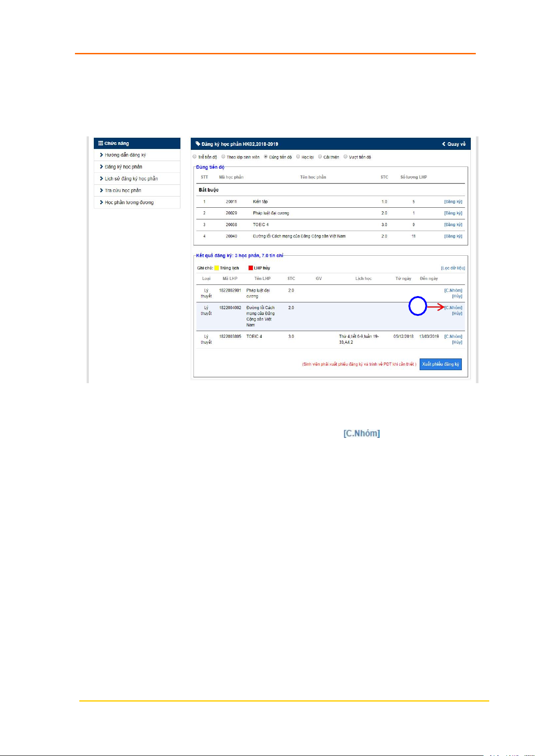Click the tag icon in registration header
535x756 pixels.
[198, 144]
